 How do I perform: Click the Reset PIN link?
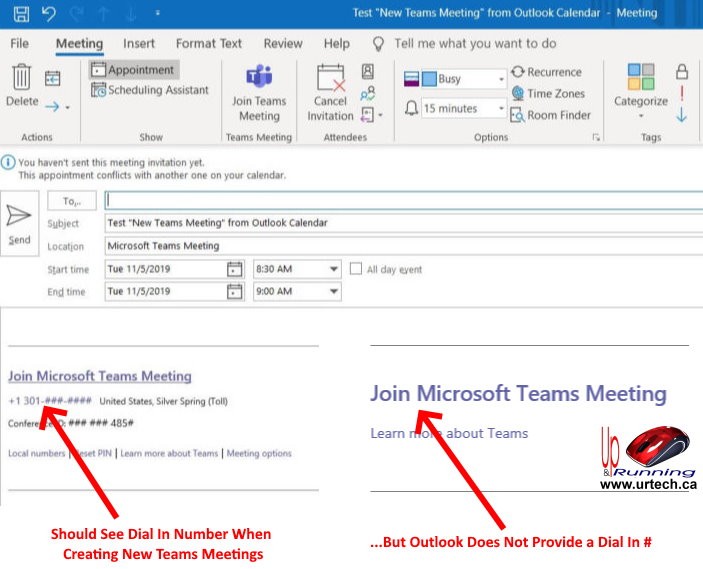tap(93, 453)
